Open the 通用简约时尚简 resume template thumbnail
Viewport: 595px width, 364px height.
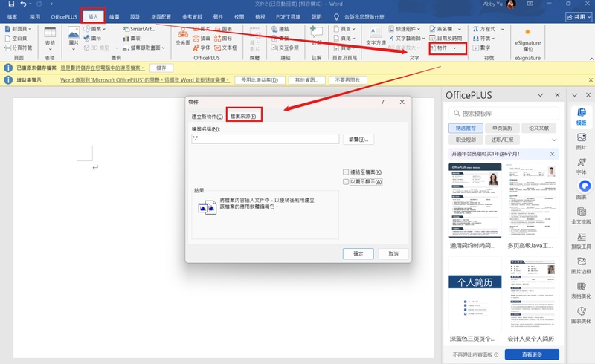point(475,201)
